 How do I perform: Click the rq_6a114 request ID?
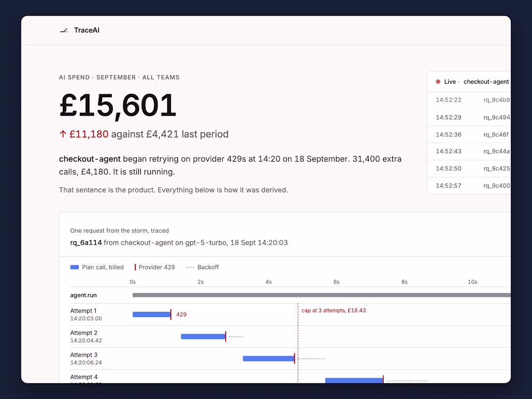(x=86, y=243)
